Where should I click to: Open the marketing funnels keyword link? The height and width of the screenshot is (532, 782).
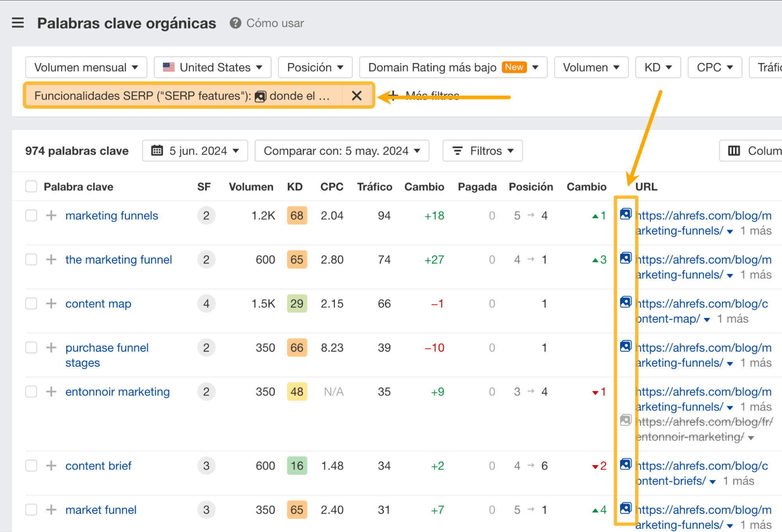111,215
